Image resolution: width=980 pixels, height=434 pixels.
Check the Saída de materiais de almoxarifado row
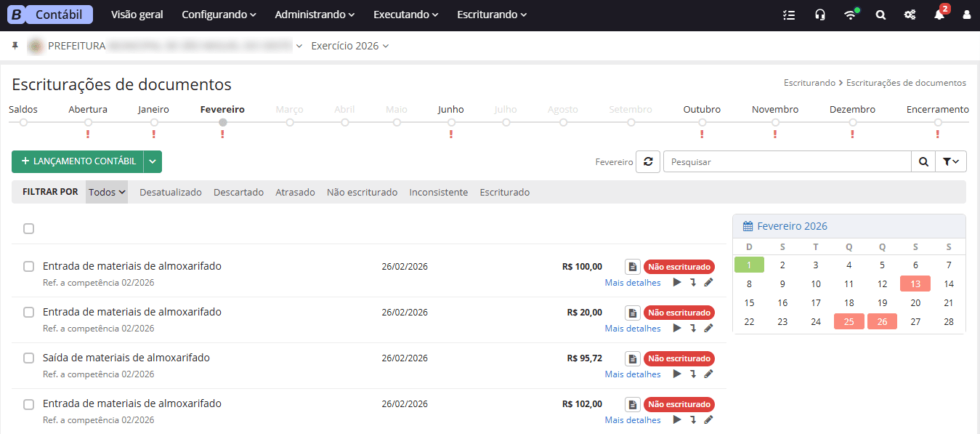(28, 358)
